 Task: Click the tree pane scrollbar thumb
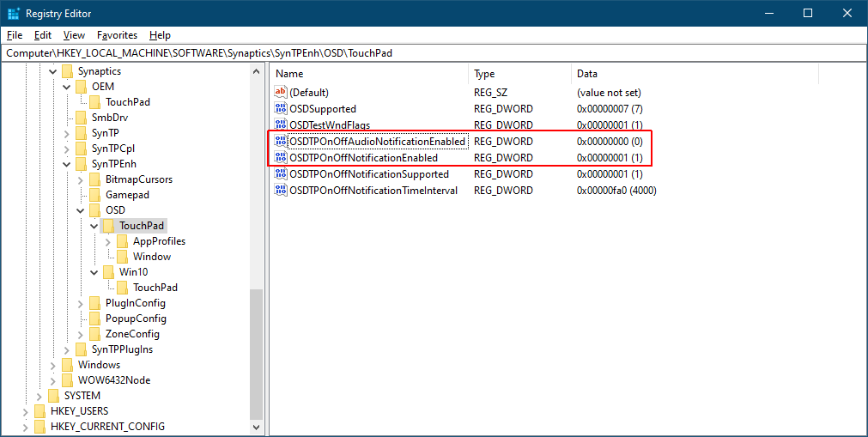257,355
